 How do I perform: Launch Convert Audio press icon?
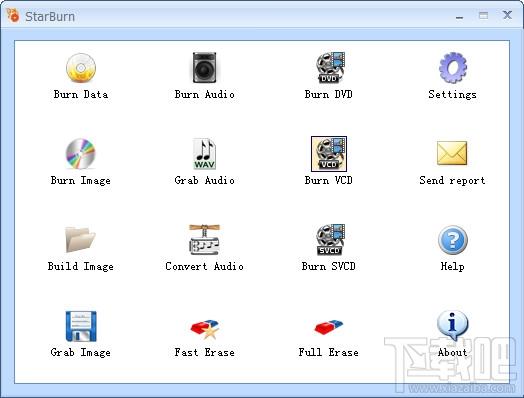pos(204,240)
